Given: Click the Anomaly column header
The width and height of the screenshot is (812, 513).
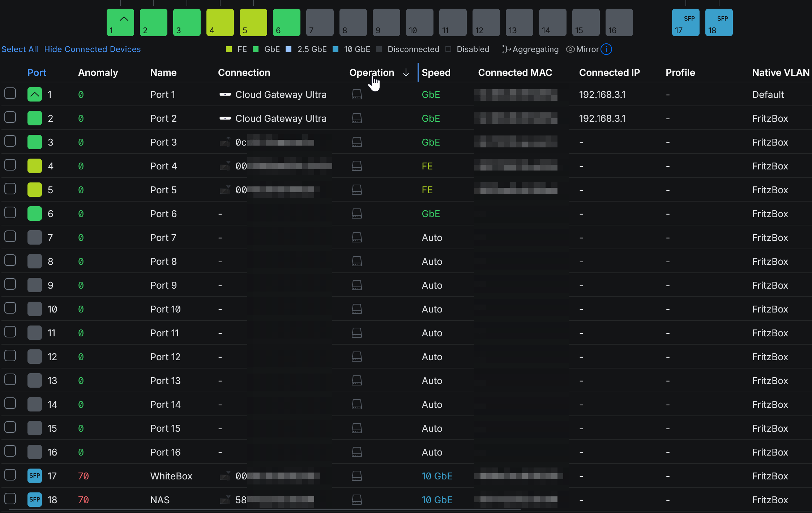Looking at the screenshot, I should (98, 73).
